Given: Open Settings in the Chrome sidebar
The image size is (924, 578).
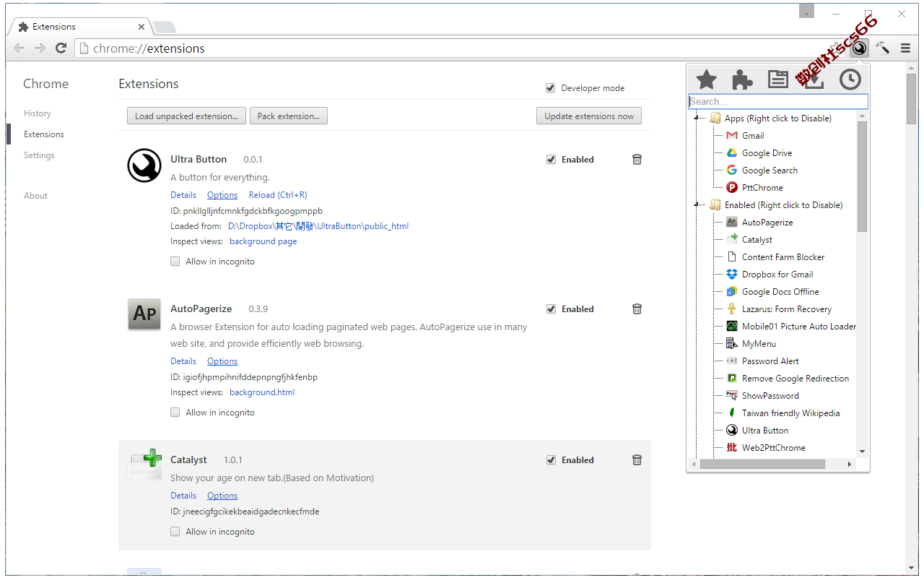Looking at the screenshot, I should (39, 155).
